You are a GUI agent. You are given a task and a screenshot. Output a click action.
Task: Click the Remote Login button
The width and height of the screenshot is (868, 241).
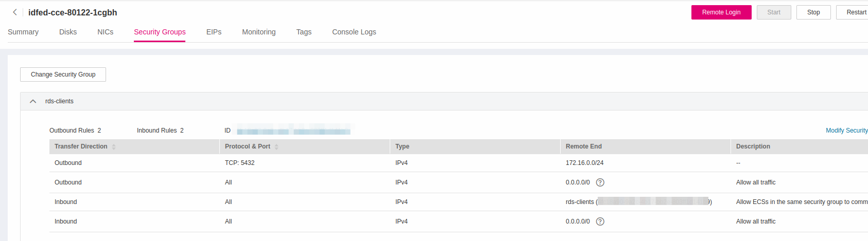[x=721, y=12]
